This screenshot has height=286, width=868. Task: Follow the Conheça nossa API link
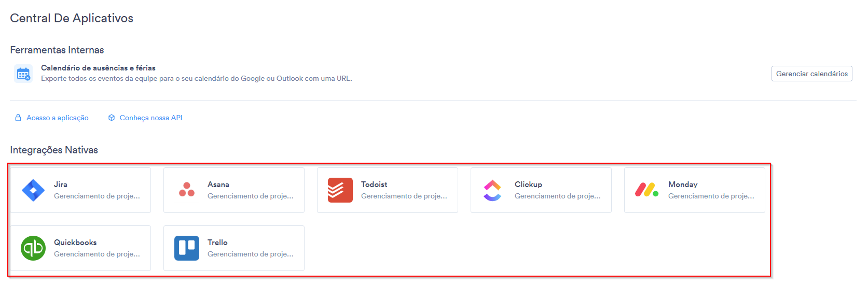[x=151, y=118]
